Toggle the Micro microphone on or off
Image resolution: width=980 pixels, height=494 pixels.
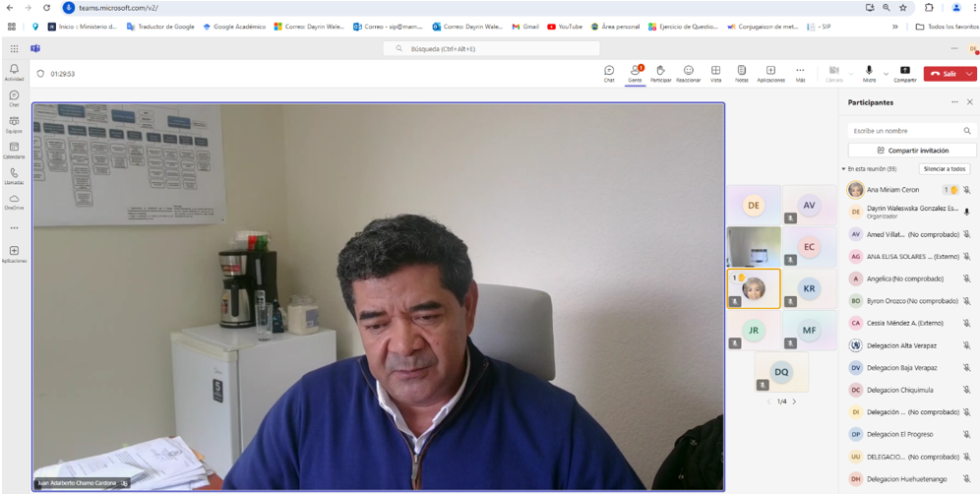pyautogui.click(x=869, y=72)
